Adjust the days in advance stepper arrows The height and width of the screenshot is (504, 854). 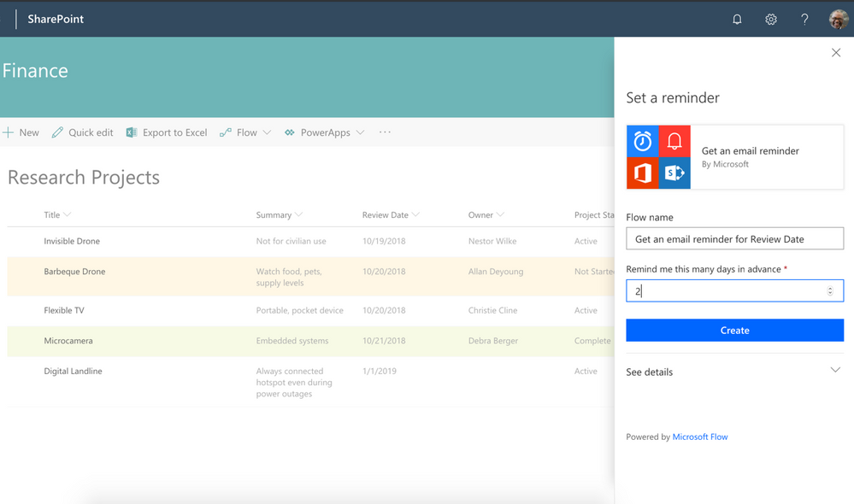[x=830, y=291]
